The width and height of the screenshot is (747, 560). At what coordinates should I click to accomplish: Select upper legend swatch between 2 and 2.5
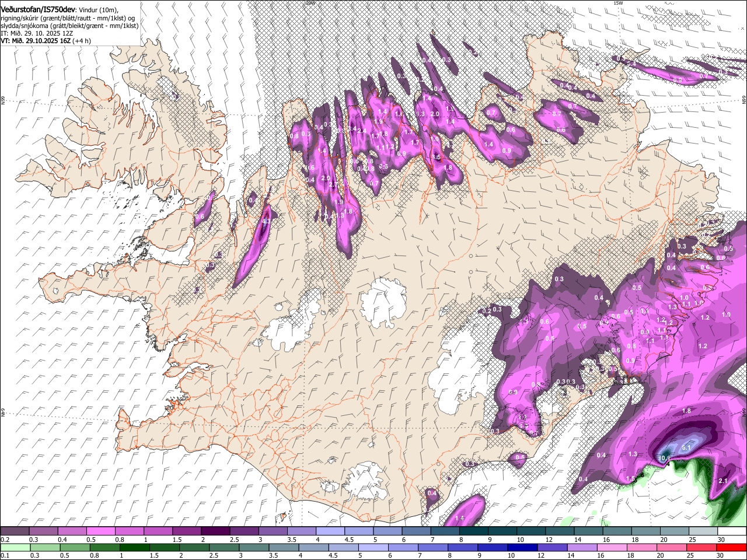point(215,531)
